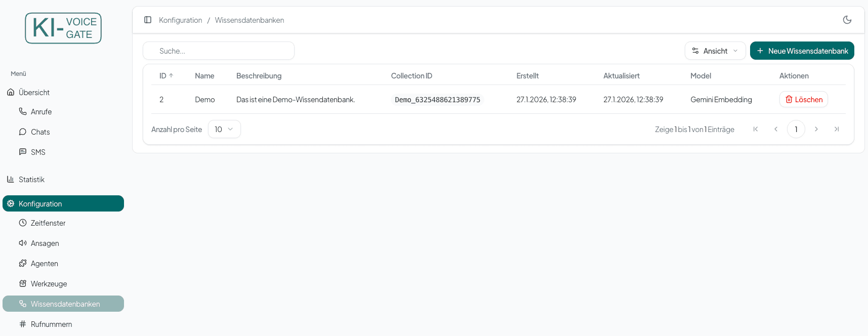Click the Demo name cell
This screenshot has width=868, height=336.
click(x=205, y=99)
